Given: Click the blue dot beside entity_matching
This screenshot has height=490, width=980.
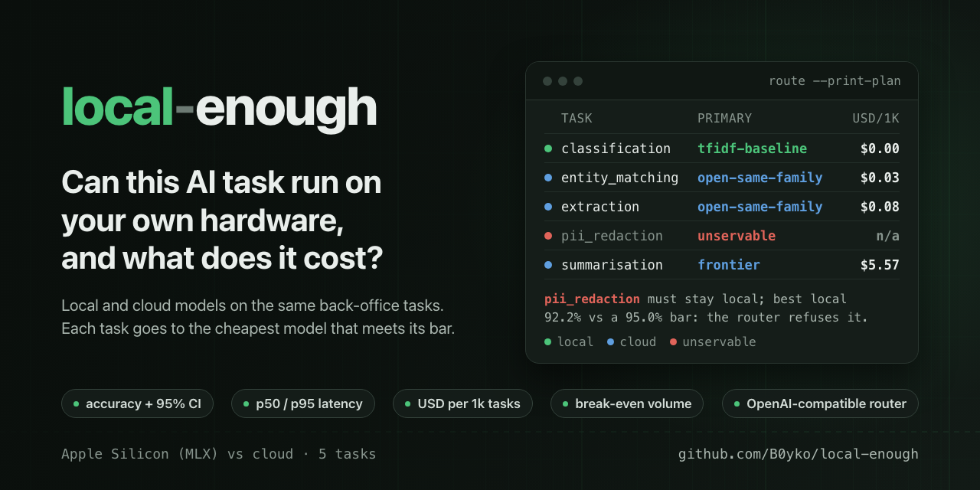Looking at the screenshot, I should 548,178.
